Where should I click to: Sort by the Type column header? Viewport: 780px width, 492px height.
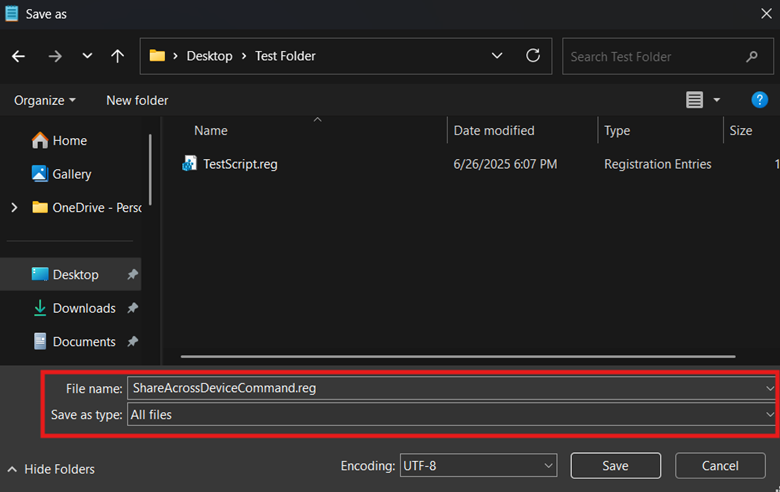(x=617, y=131)
